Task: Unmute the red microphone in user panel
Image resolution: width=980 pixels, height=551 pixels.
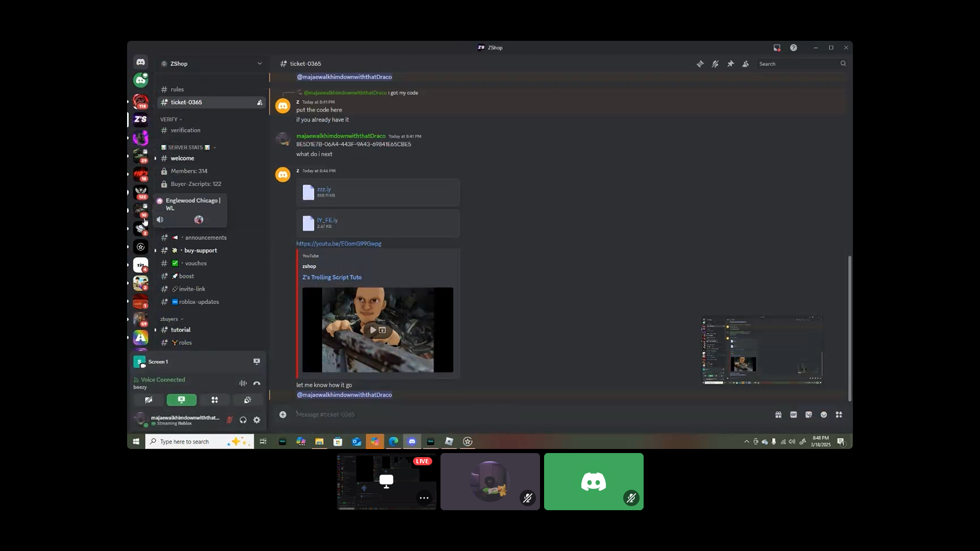Action: tap(230, 420)
